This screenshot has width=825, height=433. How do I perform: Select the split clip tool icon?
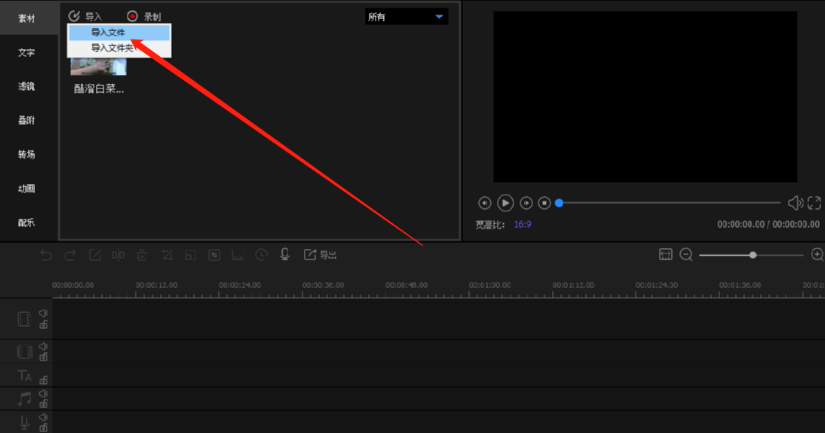[x=118, y=255]
